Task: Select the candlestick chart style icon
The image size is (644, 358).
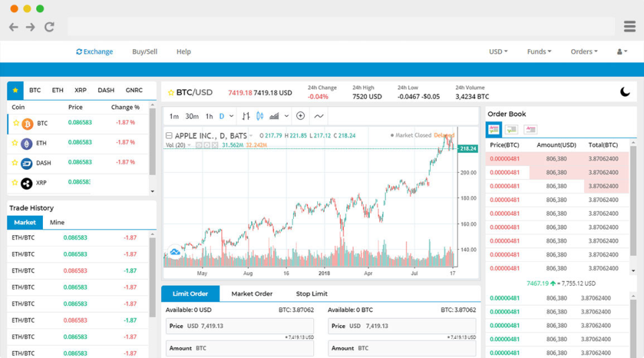Action: [260, 116]
